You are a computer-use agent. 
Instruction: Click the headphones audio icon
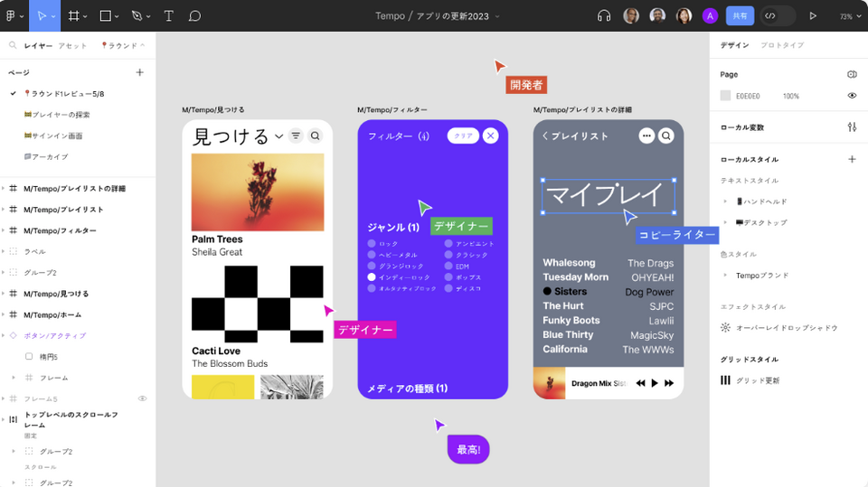pyautogui.click(x=604, y=15)
